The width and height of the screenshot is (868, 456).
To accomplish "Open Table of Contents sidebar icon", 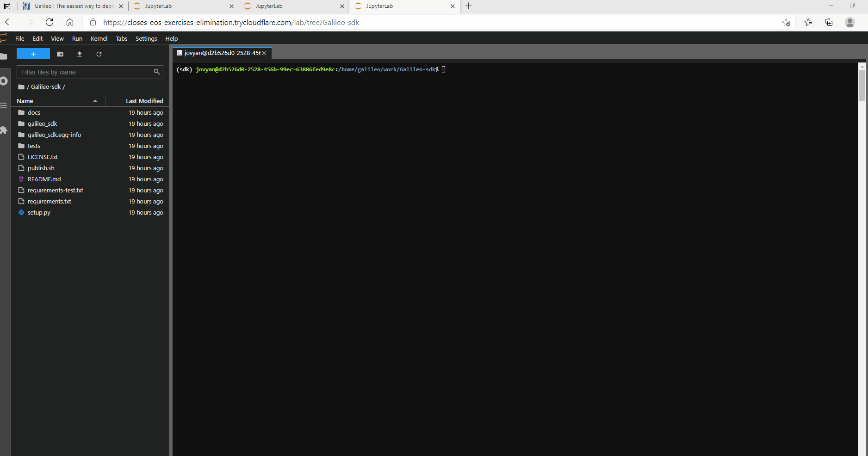I will click(4, 105).
